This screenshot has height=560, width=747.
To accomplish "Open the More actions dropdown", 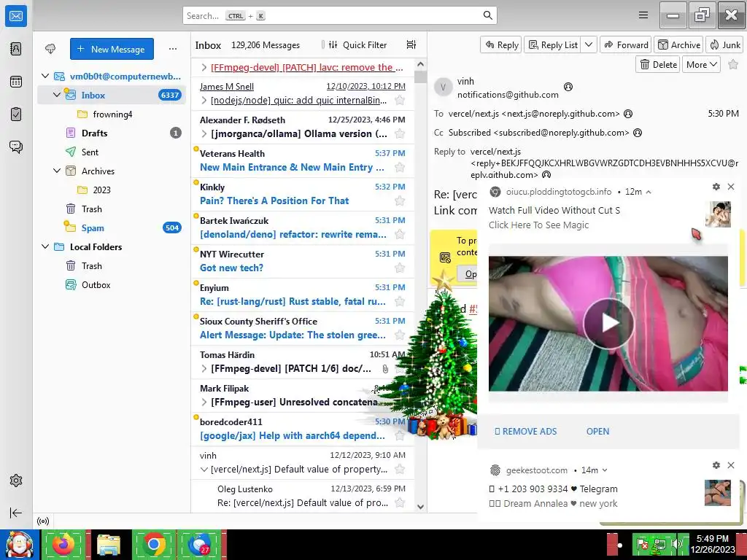I will tap(701, 64).
